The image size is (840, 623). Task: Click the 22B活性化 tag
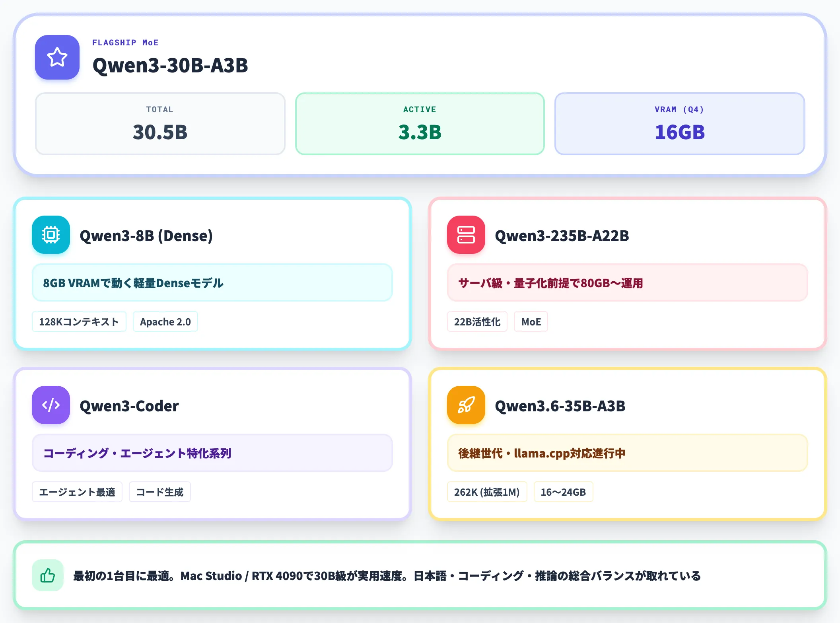pos(477,321)
